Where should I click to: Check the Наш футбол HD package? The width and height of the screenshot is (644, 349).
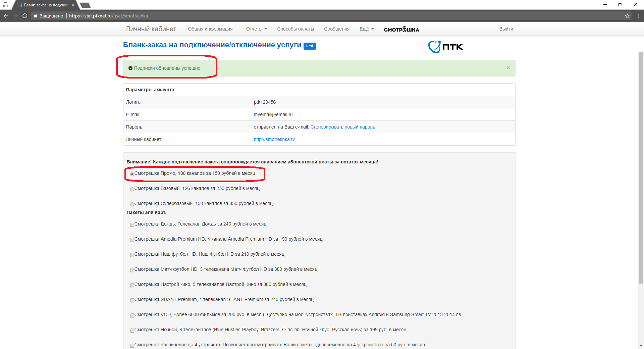point(132,255)
